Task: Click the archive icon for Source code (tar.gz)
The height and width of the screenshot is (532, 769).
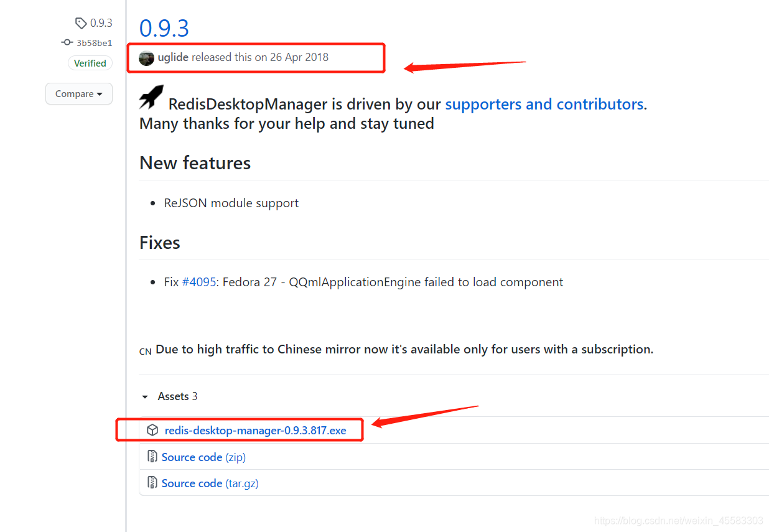Action: click(152, 483)
